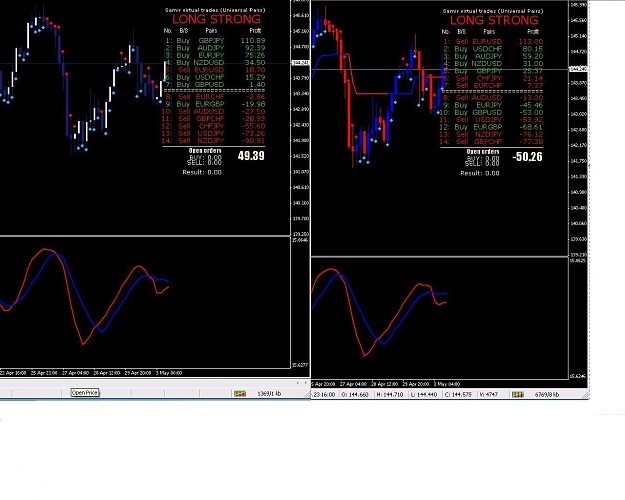Click the current price tag on the left chart axis

[x=301, y=63]
